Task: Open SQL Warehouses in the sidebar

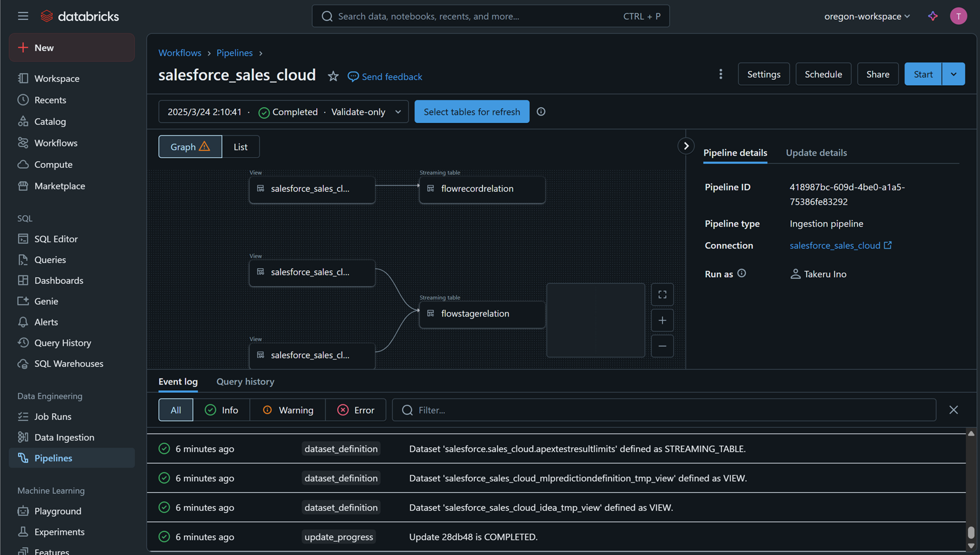Action: pos(72,364)
